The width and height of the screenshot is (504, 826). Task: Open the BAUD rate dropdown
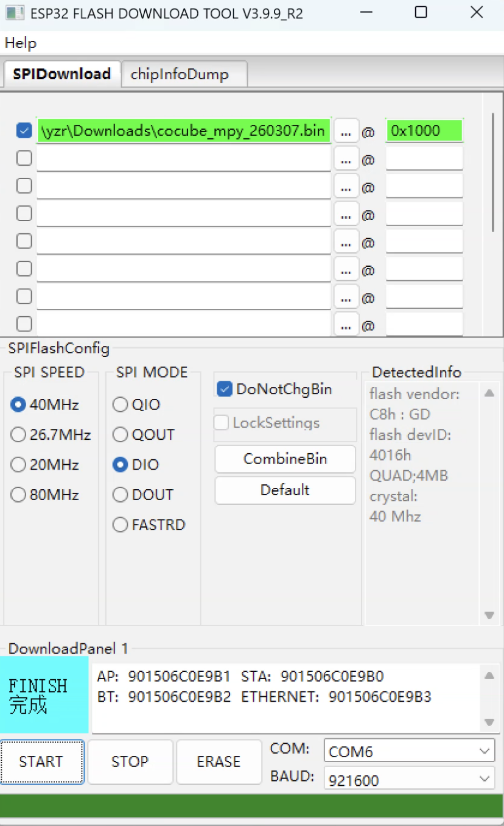(409, 780)
